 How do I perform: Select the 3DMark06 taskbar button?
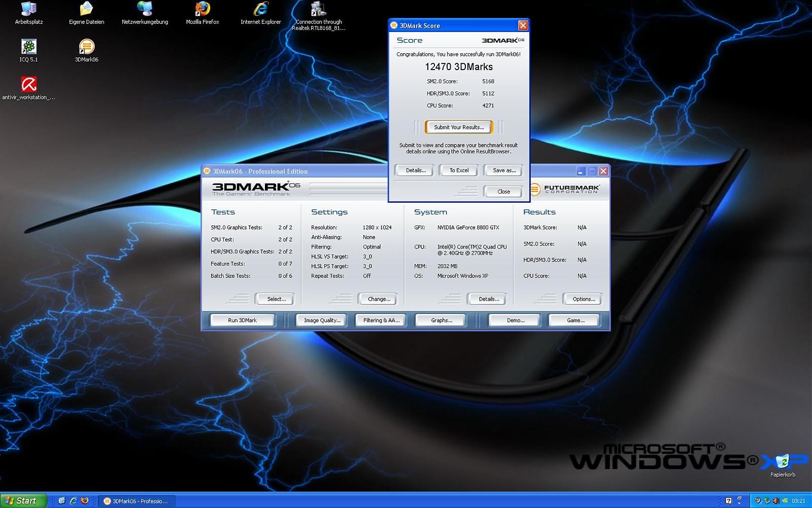coord(136,501)
